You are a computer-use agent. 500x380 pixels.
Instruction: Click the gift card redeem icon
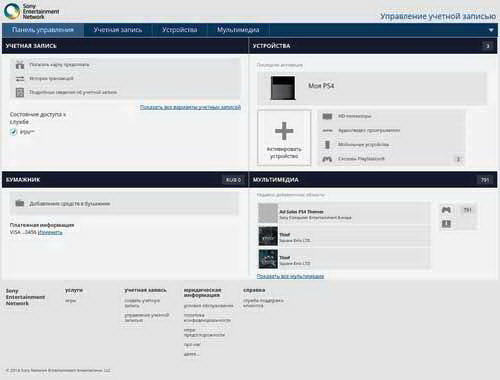coord(20,65)
